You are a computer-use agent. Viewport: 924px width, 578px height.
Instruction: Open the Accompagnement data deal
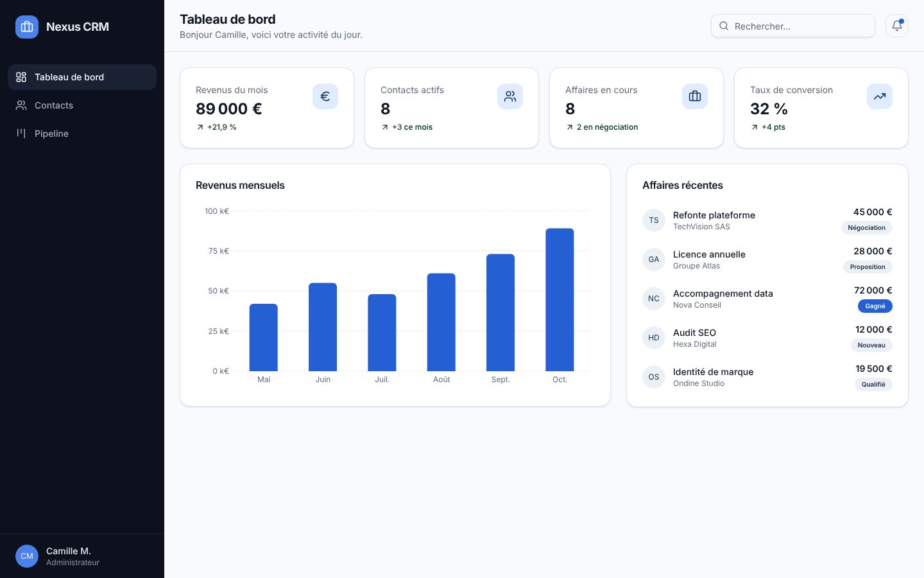pyautogui.click(x=723, y=293)
